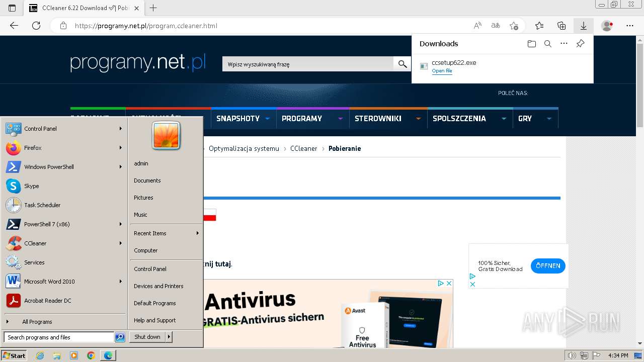
Task: Toggle read aloud icon in address bar
Action: tap(477, 26)
